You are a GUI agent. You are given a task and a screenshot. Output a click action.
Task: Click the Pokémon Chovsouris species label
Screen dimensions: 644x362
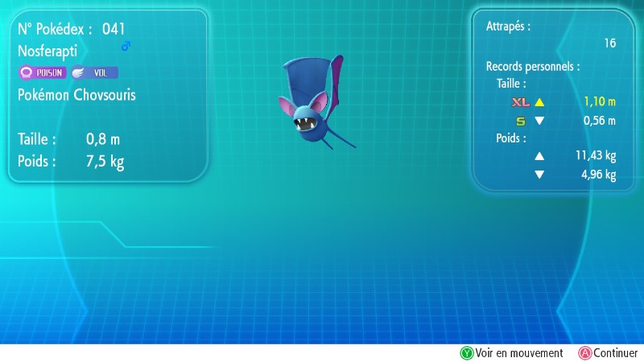click(76, 95)
